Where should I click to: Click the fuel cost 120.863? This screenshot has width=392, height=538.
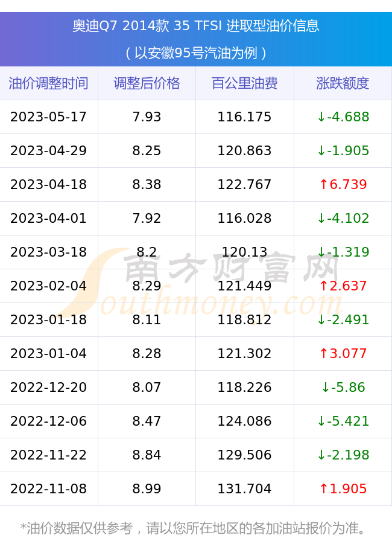245,150
